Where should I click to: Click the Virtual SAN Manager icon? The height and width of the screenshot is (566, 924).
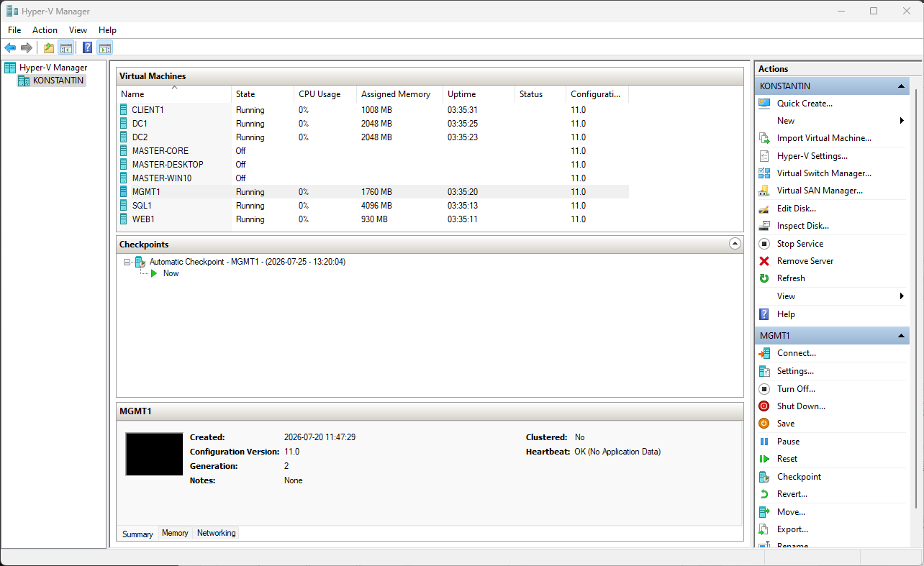tap(764, 191)
